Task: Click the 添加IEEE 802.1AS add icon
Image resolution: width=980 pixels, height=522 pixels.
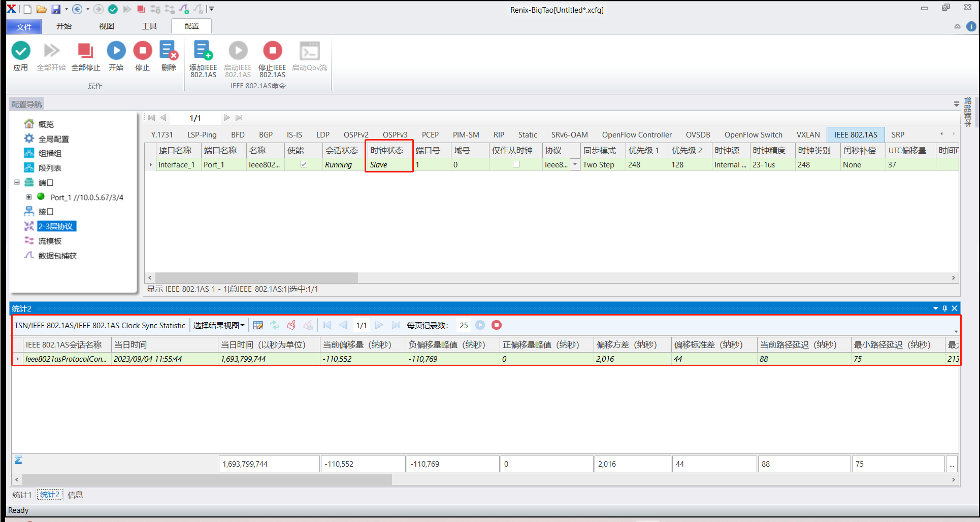Action: (x=203, y=51)
